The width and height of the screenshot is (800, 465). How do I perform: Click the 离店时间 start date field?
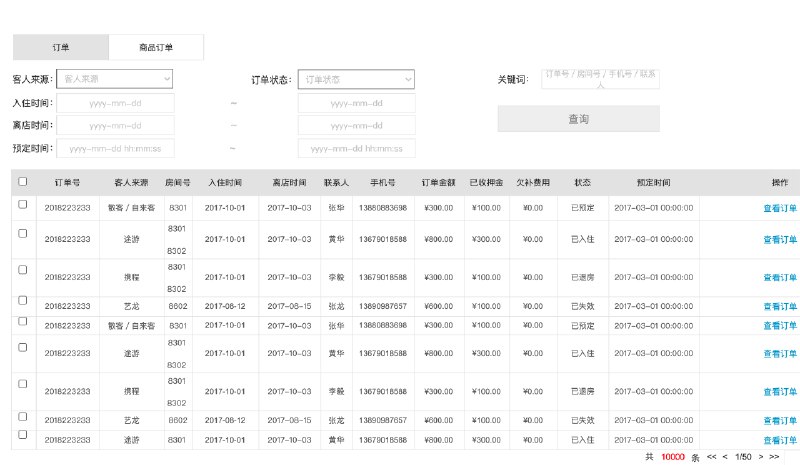click(115, 126)
